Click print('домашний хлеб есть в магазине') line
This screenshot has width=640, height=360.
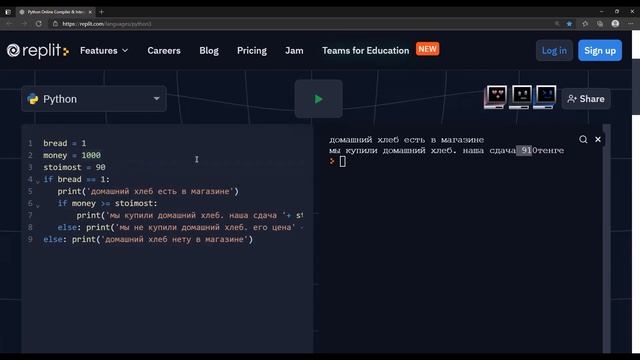pos(148,191)
